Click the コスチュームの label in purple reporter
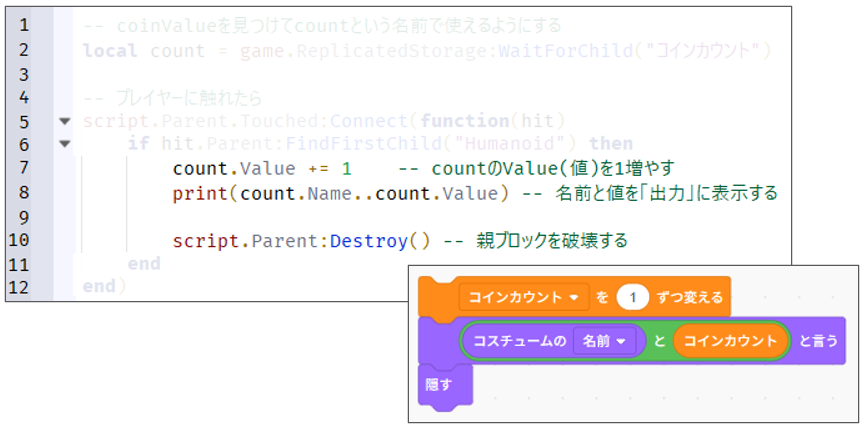The width and height of the screenshot is (867, 431). pos(520,341)
